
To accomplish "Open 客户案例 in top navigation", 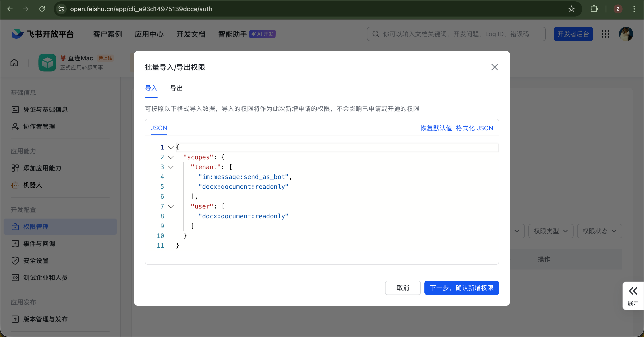I will 108,34.
